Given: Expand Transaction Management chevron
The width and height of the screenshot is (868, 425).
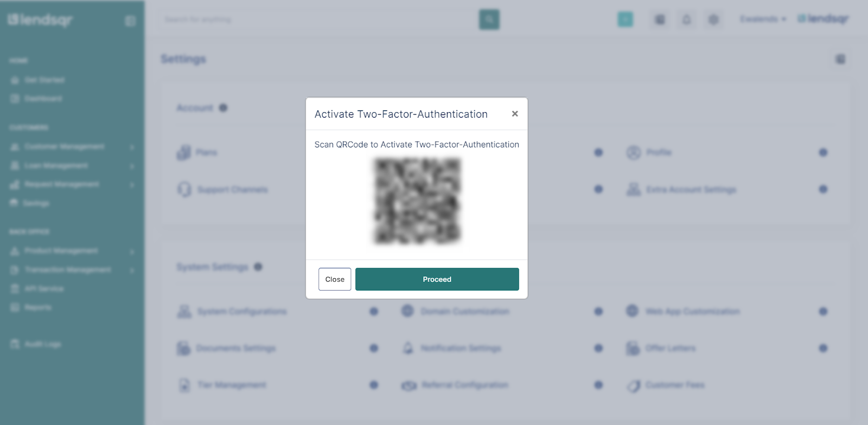Looking at the screenshot, I should [x=132, y=270].
